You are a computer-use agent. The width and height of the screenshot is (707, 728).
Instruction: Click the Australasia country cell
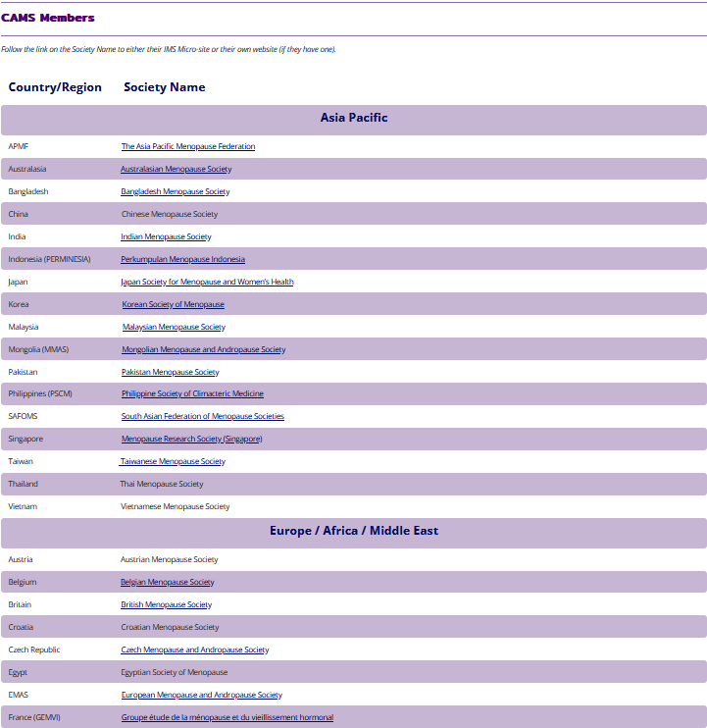tap(27, 169)
